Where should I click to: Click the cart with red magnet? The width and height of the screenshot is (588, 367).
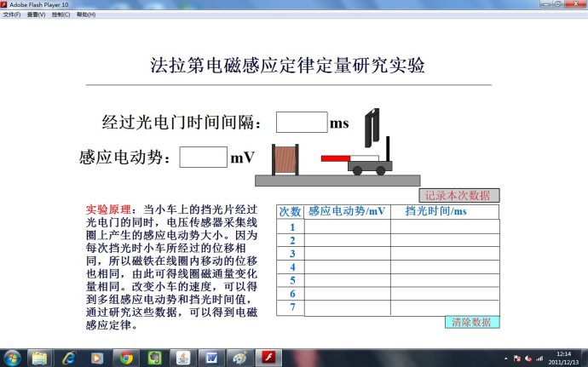click(366, 163)
